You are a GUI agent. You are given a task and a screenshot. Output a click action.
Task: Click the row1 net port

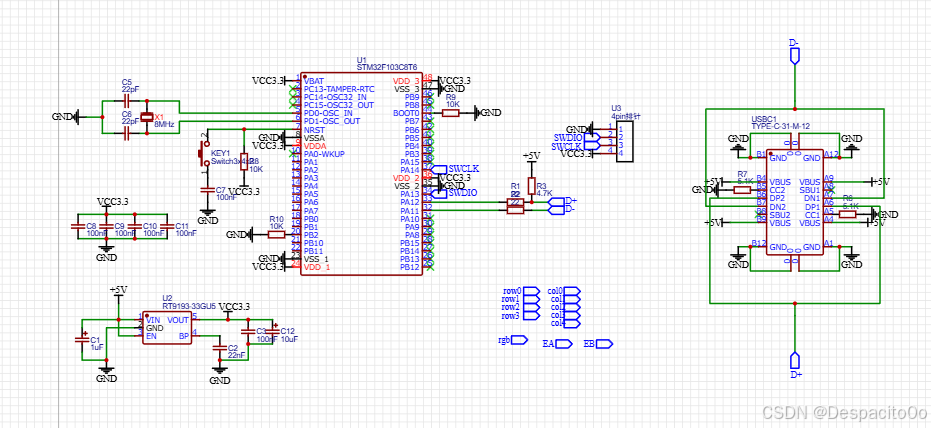531,299
